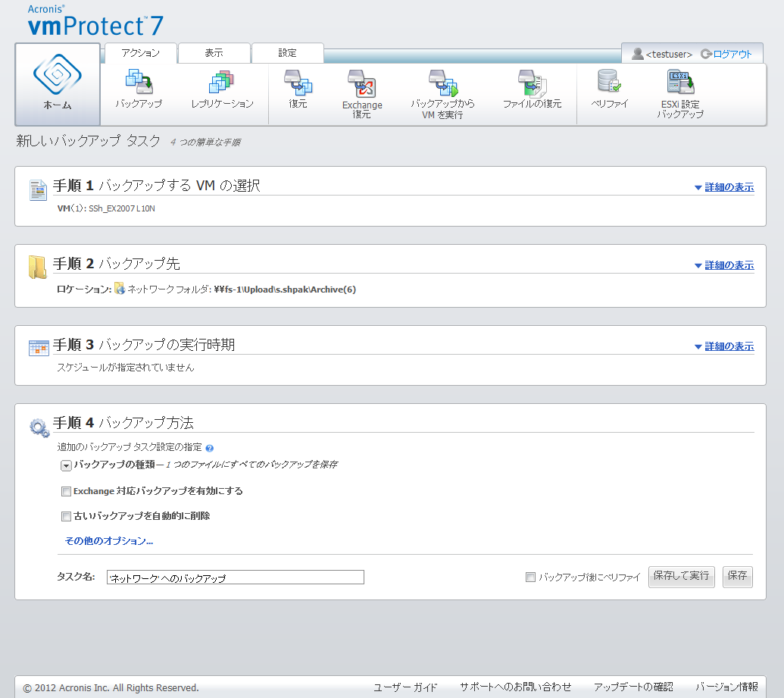Screen dimensions: 784x698
Task: Run VM from backup icon
Action: [442, 83]
